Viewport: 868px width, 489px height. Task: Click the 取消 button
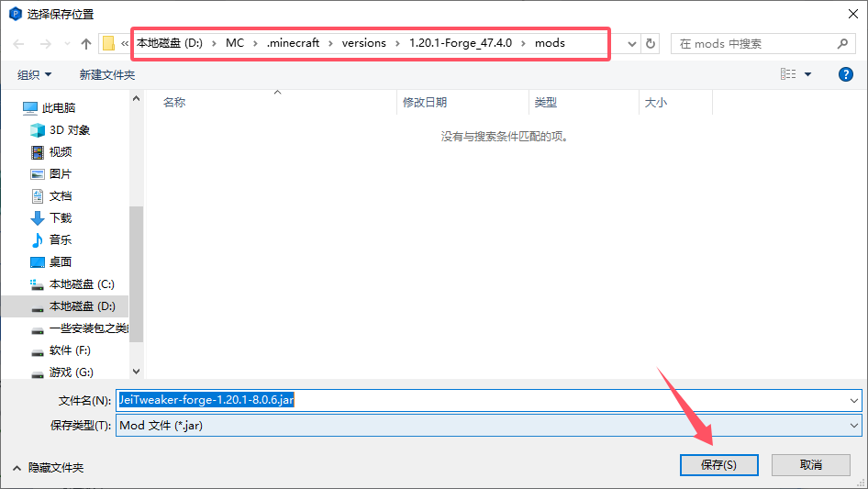point(810,464)
